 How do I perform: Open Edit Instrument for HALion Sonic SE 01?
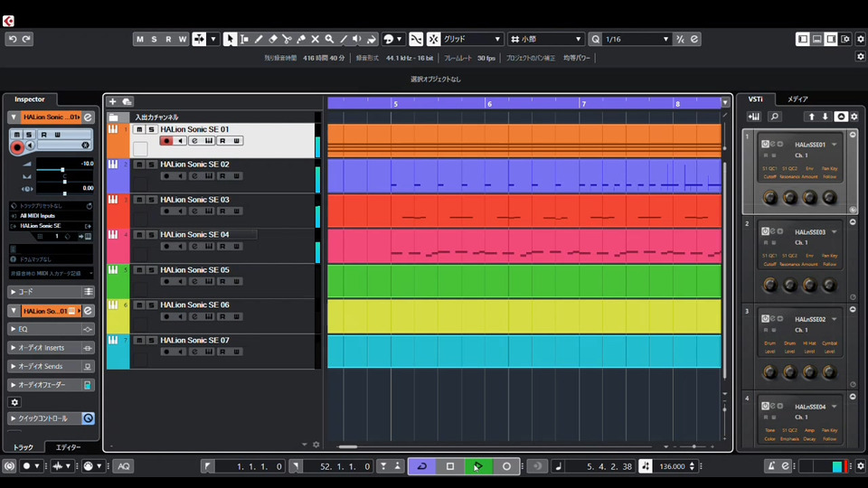(209, 141)
